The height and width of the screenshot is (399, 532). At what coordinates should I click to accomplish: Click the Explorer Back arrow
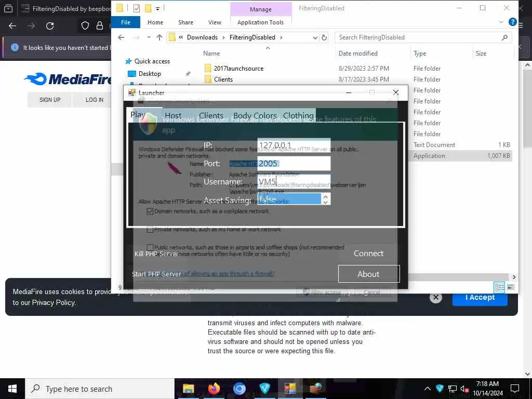(x=121, y=37)
